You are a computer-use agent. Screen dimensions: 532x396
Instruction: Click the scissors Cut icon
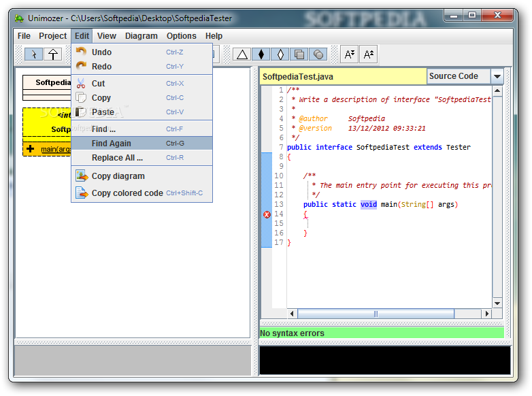click(81, 83)
